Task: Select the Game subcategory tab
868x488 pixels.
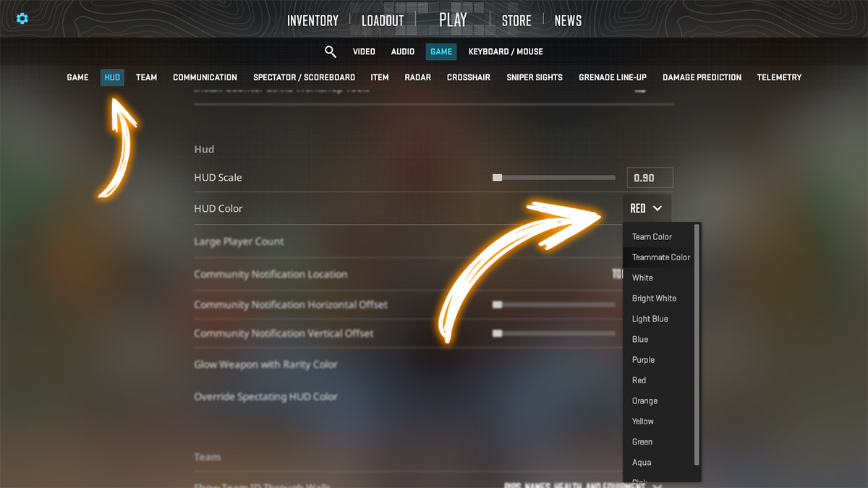Action: point(77,77)
